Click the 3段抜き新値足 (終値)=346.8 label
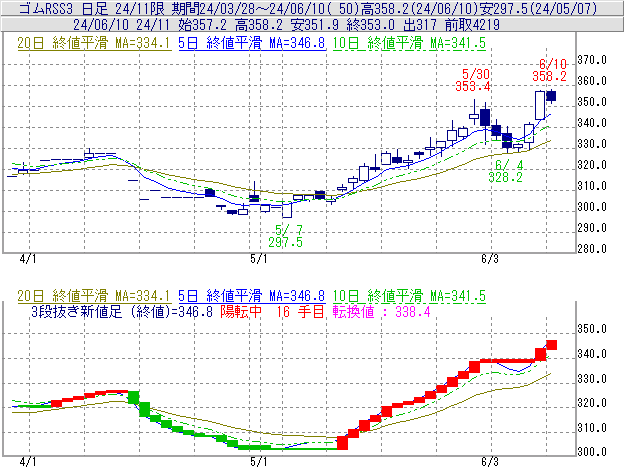Image resolution: width=624 pixels, height=475 pixels. (122, 311)
